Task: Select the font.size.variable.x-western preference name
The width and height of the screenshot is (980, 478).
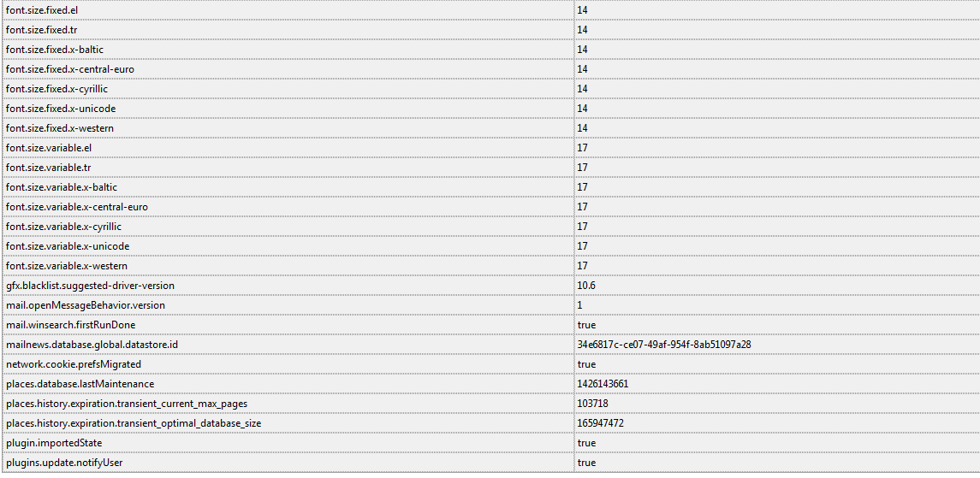Action: pyautogui.click(x=66, y=266)
